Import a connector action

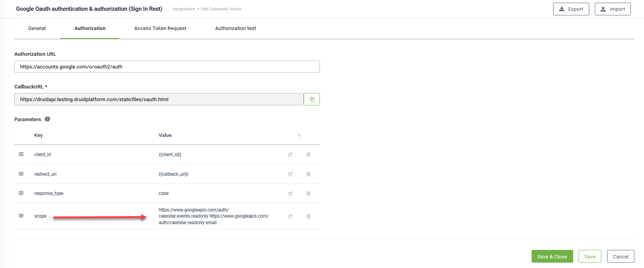click(613, 9)
